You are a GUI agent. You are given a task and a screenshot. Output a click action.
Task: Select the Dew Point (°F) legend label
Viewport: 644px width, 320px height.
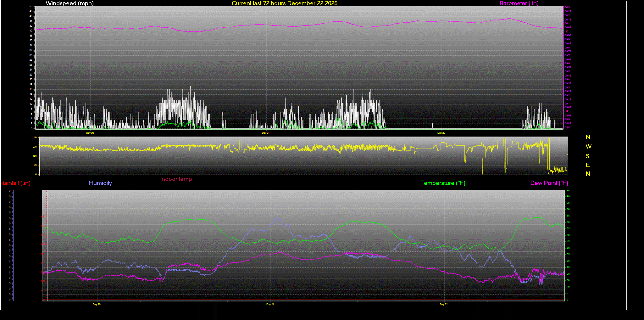pos(549,183)
